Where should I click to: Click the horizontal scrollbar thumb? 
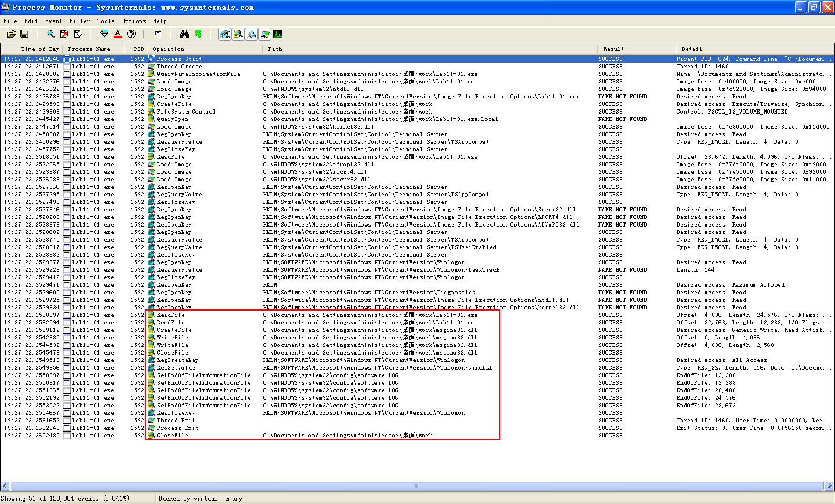(417, 486)
